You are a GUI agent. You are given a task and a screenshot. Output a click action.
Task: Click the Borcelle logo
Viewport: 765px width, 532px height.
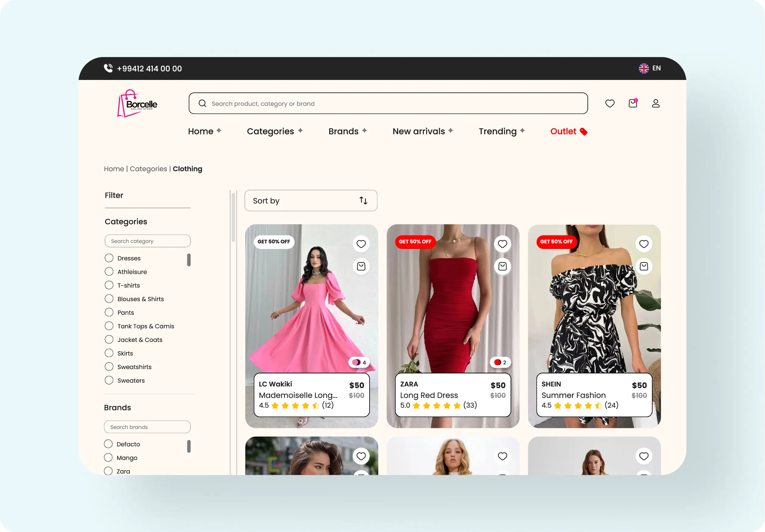tap(137, 103)
